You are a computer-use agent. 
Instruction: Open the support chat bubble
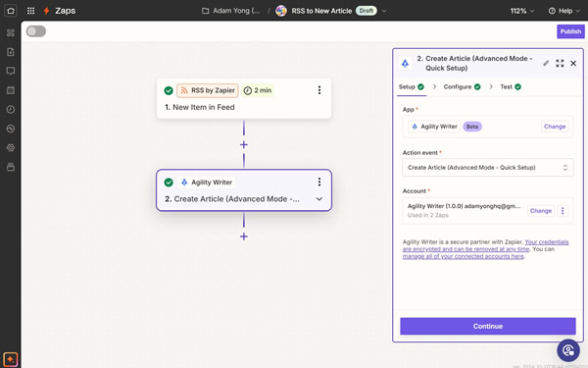point(568,350)
